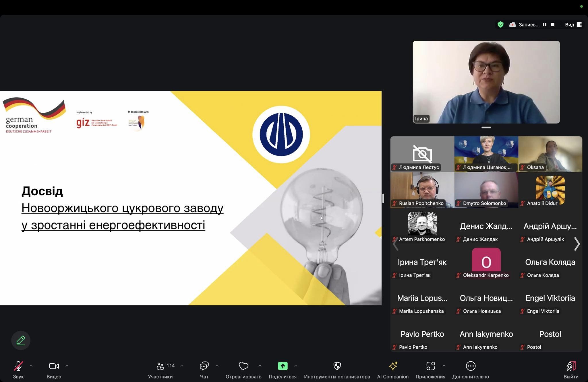Open the More (Дополнительно) menu

470,366
